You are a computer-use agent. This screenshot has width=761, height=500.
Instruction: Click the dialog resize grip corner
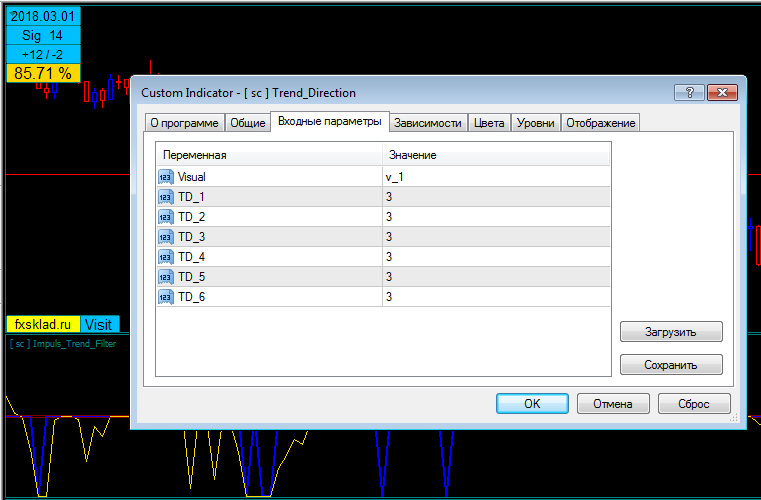(733, 417)
